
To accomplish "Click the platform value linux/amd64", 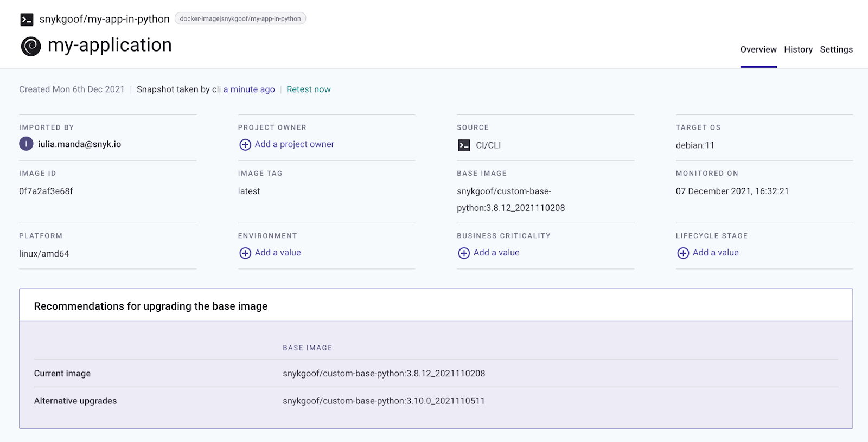I will (44, 254).
